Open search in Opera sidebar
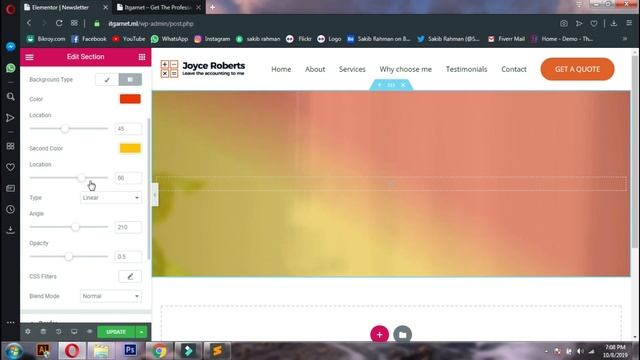The height and width of the screenshot is (360, 640). tap(11, 97)
